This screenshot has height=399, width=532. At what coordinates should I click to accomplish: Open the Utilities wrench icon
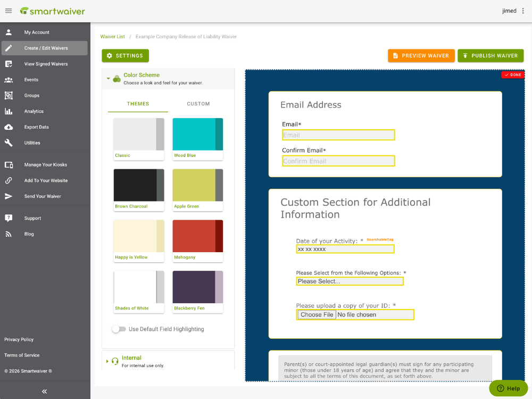coord(9,143)
